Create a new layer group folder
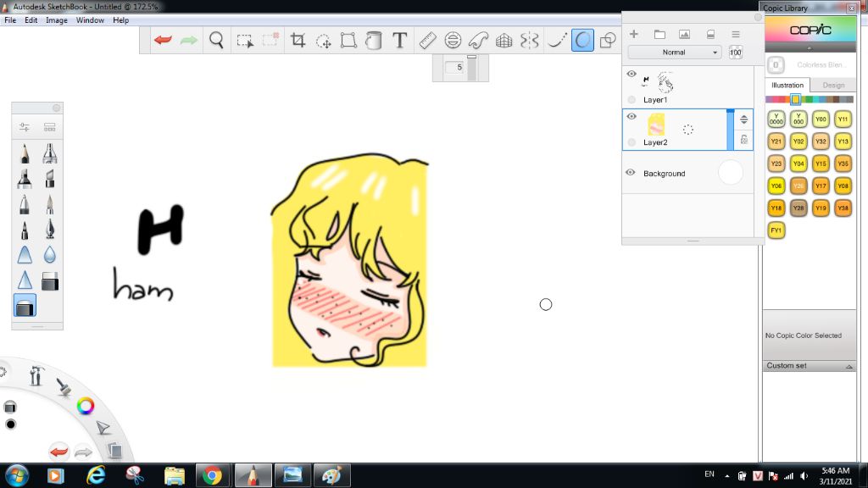868x488 pixels. [x=659, y=34]
